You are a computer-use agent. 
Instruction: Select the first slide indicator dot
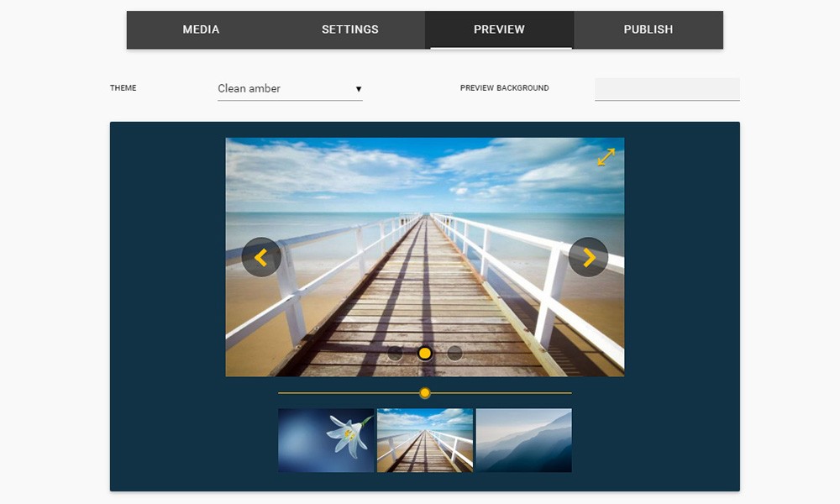click(395, 354)
